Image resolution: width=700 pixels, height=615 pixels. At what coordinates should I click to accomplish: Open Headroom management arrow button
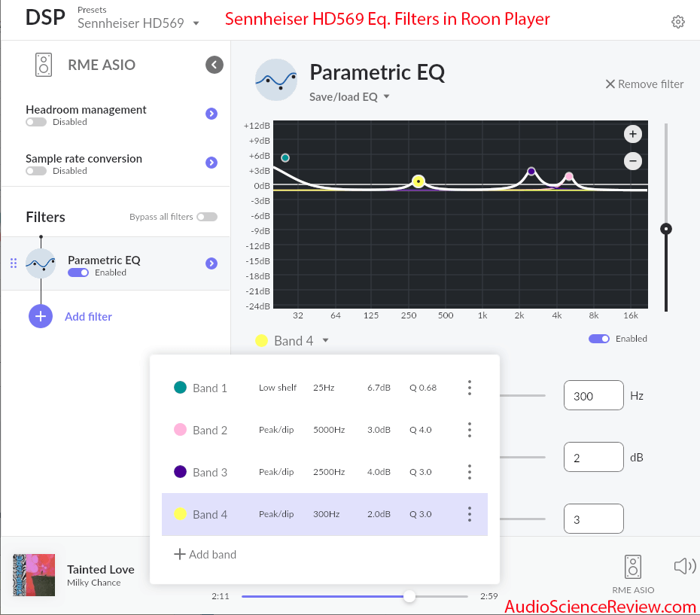click(x=212, y=114)
